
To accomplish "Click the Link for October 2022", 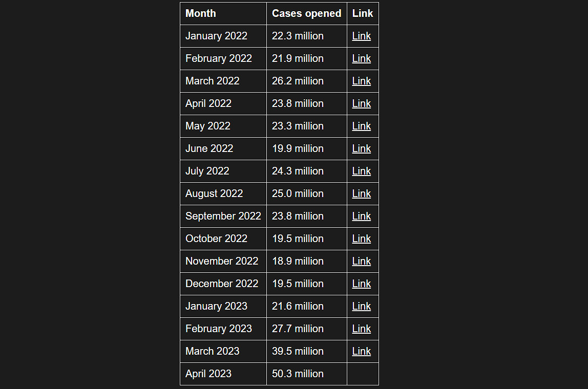I will coord(361,239).
